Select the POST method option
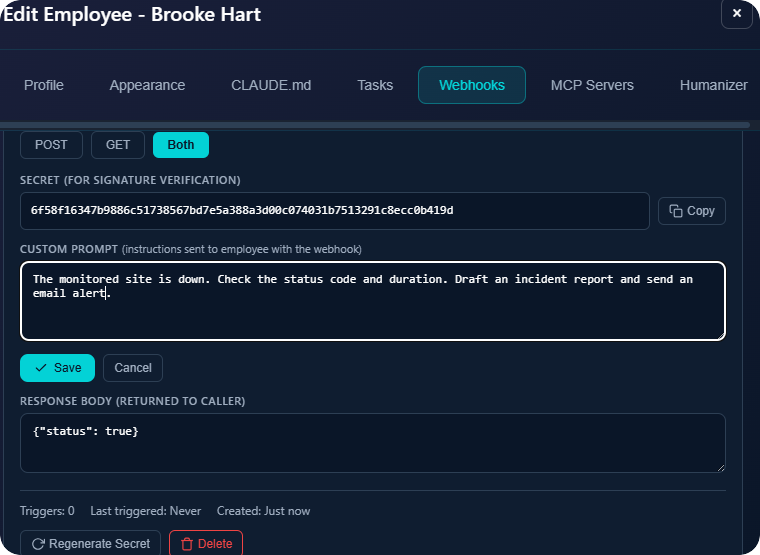760x555 pixels. pos(51,145)
